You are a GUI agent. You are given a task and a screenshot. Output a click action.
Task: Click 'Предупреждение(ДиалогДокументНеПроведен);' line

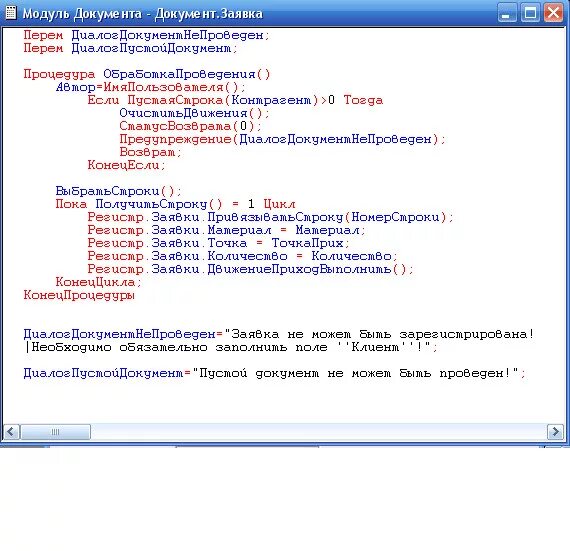(282, 139)
